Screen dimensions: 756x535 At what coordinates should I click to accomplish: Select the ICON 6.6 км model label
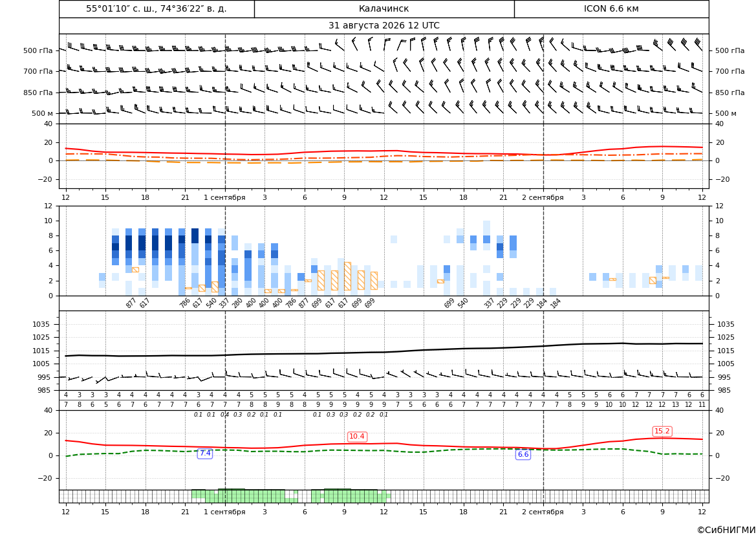point(611,8)
